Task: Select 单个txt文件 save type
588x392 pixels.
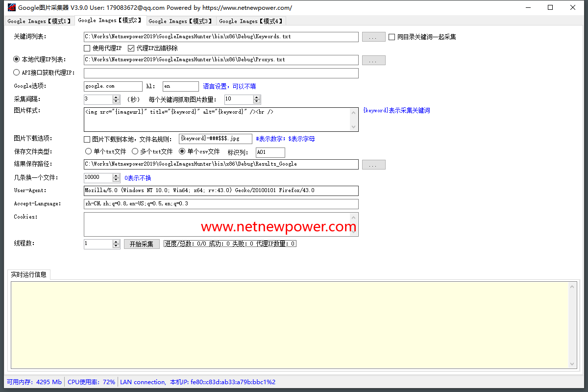Action: point(89,151)
